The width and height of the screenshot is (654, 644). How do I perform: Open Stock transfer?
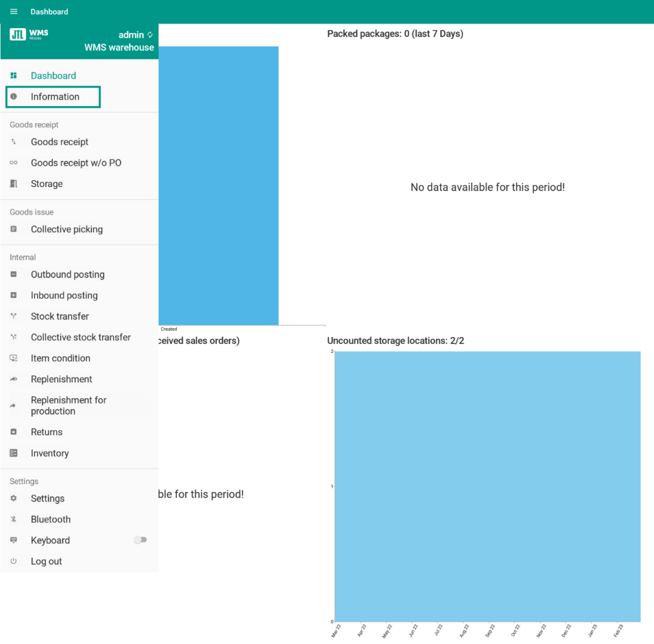(60, 317)
